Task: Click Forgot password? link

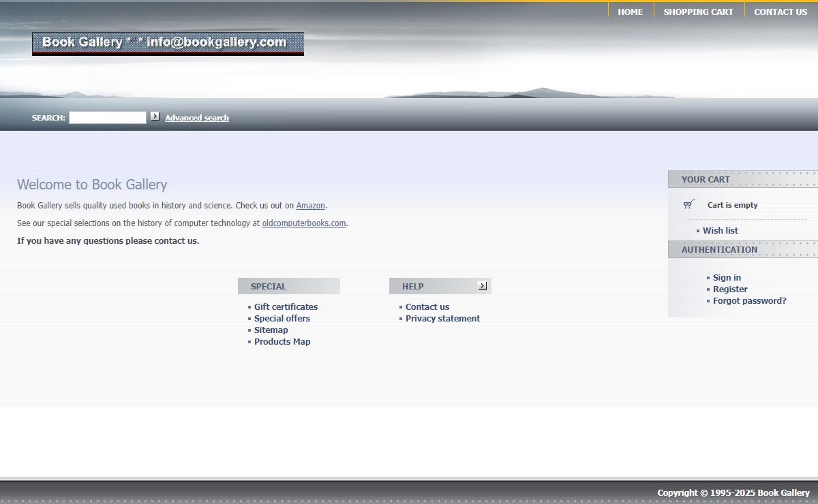Action: coord(749,301)
